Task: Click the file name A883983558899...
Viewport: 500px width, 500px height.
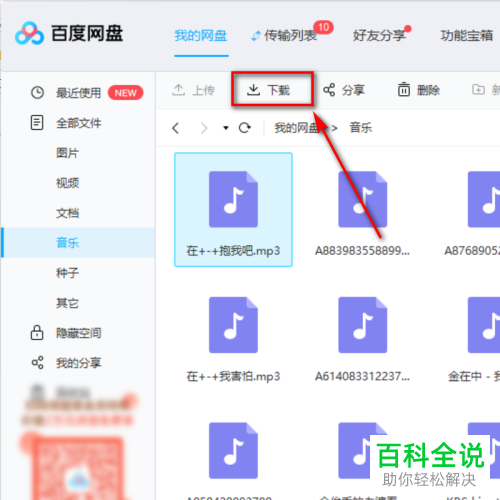Action: click(363, 251)
